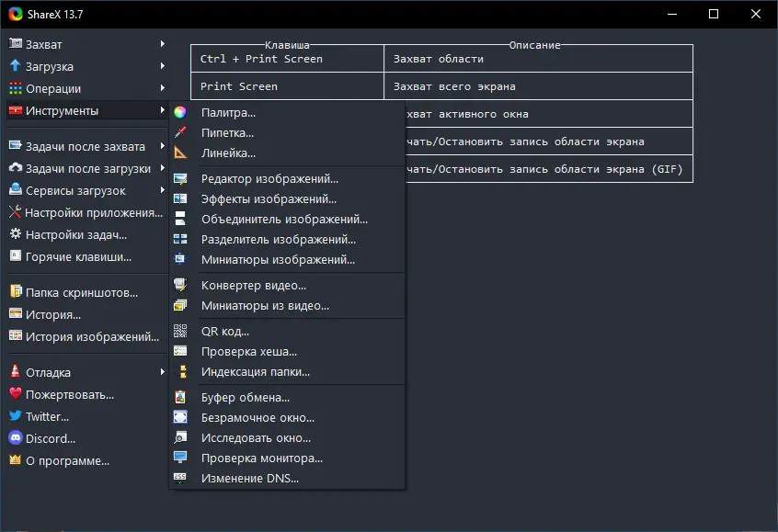The width and height of the screenshot is (778, 532).
Task: Open the О программе about entry
Action: click(x=67, y=461)
